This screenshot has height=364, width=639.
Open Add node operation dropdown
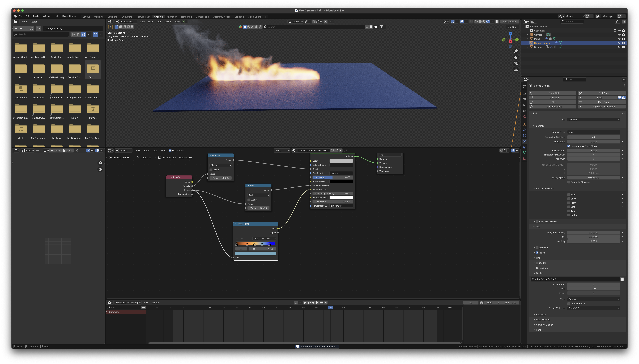258,195
